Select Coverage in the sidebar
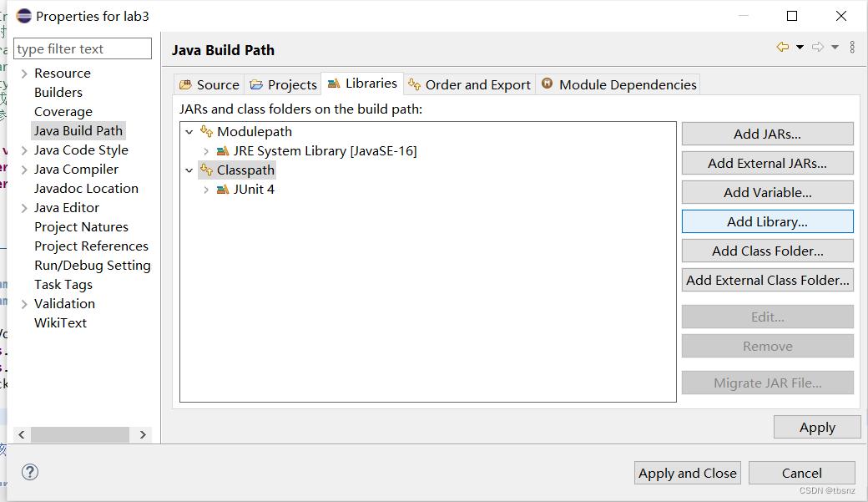The width and height of the screenshot is (868, 502). [63, 112]
